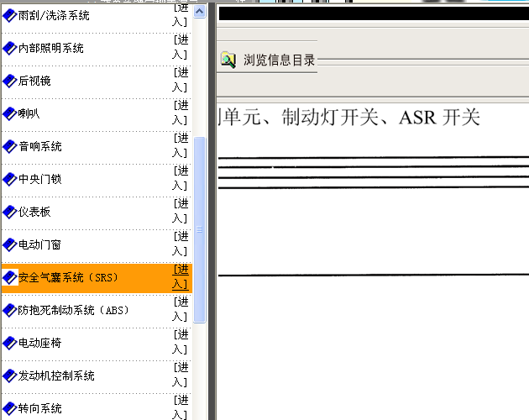This screenshot has width=529, height=420.
Task: Click [进入] link for 音响系统
Action: 181,146
